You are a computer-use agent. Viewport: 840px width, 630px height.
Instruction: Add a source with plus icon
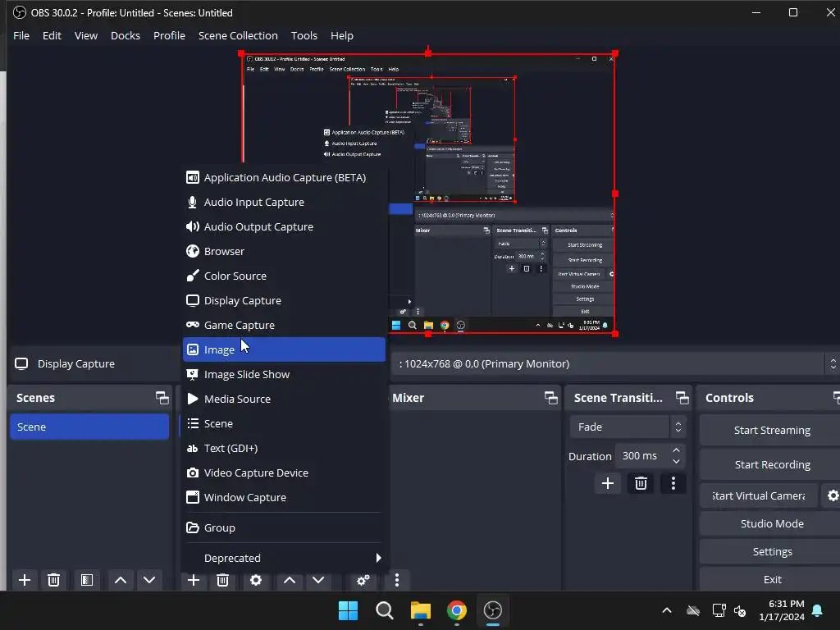[194, 580]
